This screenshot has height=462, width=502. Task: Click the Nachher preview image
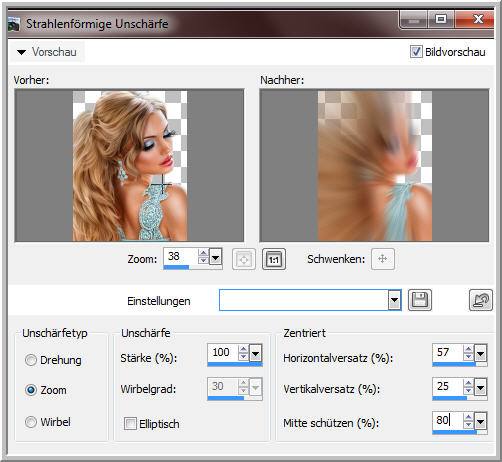[x=374, y=166]
